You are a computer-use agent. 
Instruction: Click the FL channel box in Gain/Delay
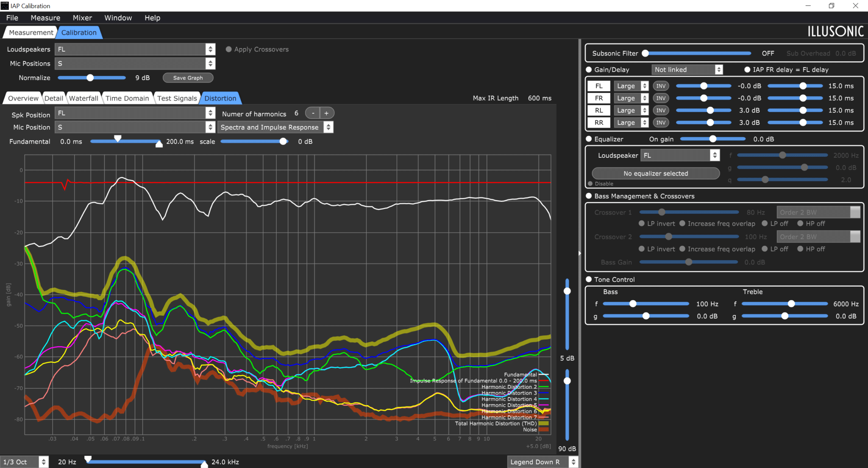pos(599,86)
